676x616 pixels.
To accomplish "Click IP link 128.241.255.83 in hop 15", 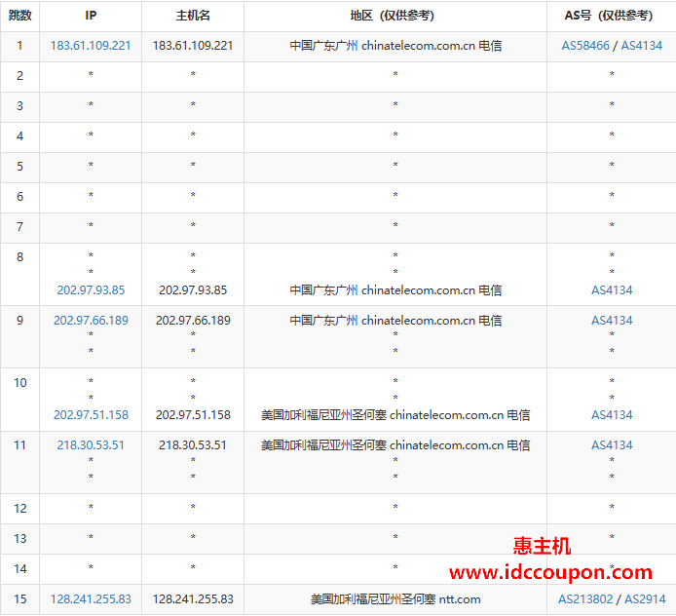I will click(91, 598).
